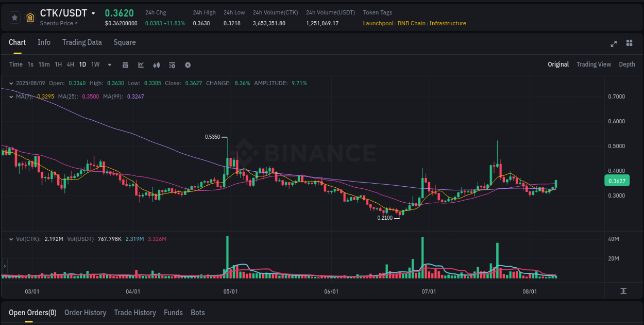644x325 pixels.
Task: Switch to the Trading Data tab
Action: click(82, 42)
